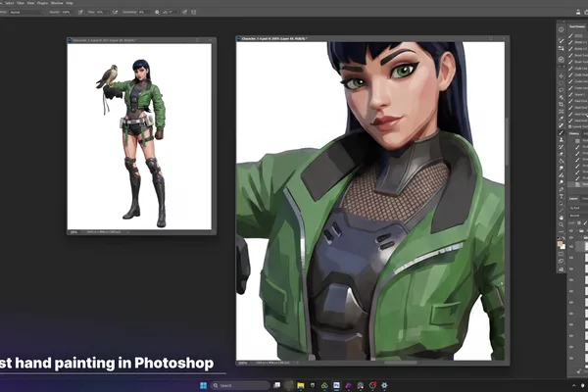Toggle eye icon just below selected layer
Screen dimensions: 588x392
(571, 258)
